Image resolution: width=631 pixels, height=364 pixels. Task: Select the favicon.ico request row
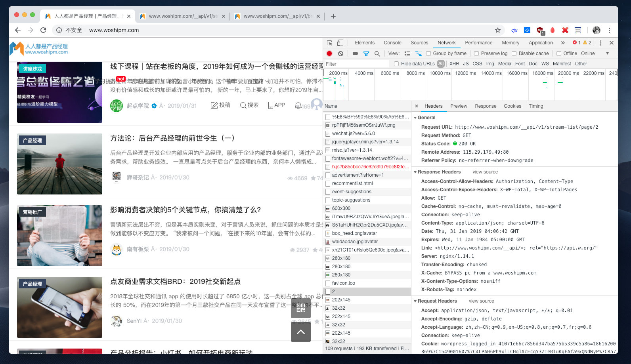(367, 283)
